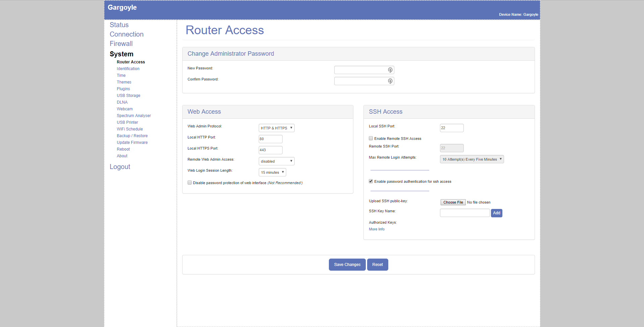The width and height of the screenshot is (644, 327).
Task: Open Web Login Session Length dropdown
Action: (272, 172)
